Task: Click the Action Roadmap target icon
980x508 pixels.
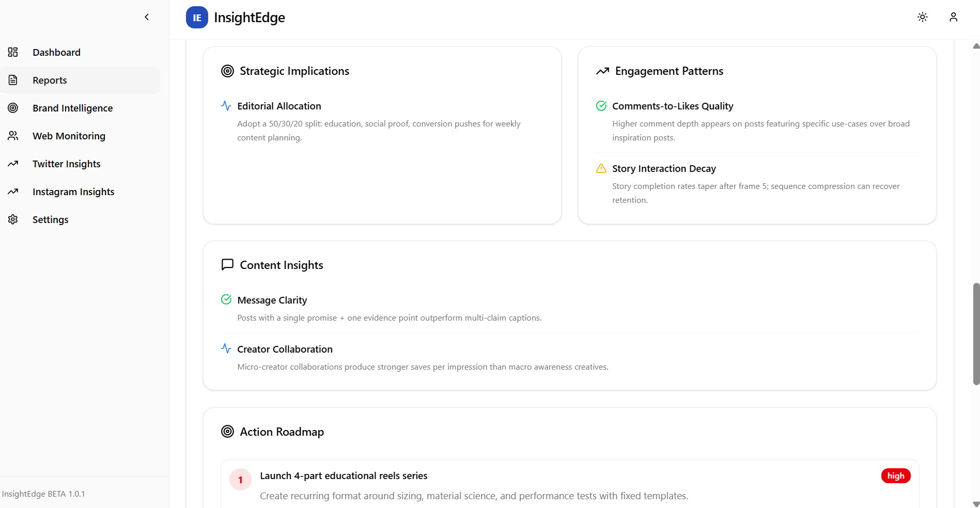Action: (x=227, y=431)
